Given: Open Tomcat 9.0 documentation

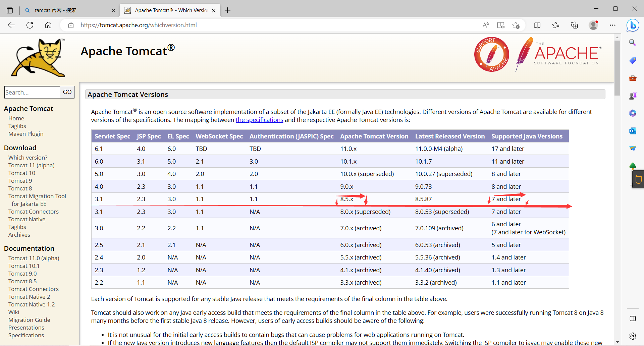Looking at the screenshot, I should coord(22,274).
